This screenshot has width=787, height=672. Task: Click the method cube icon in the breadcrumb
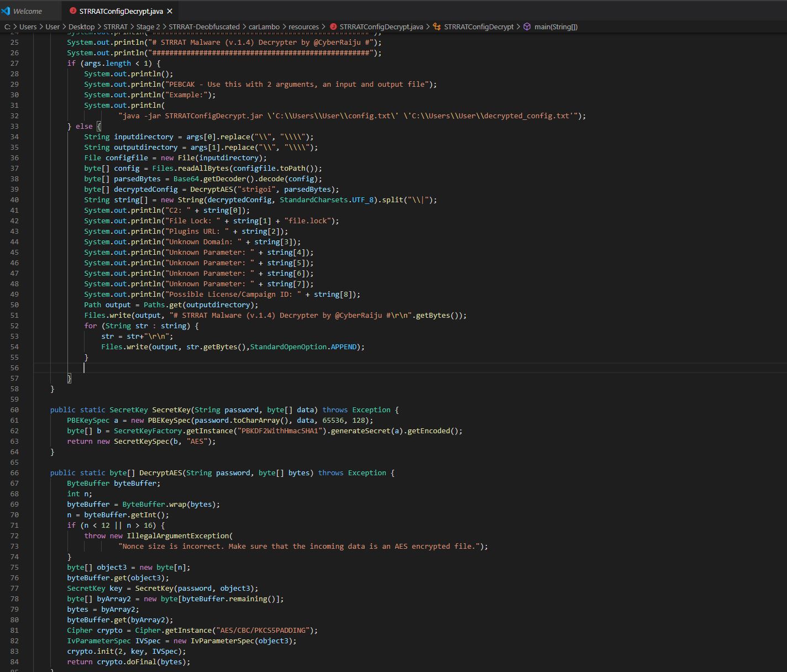[x=527, y=27]
